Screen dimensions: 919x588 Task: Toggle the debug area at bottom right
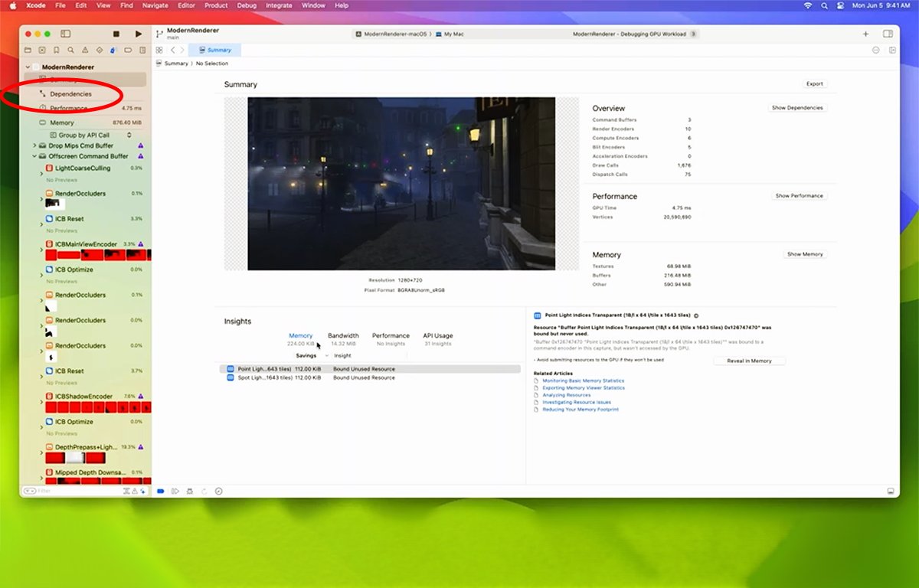click(891, 491)
